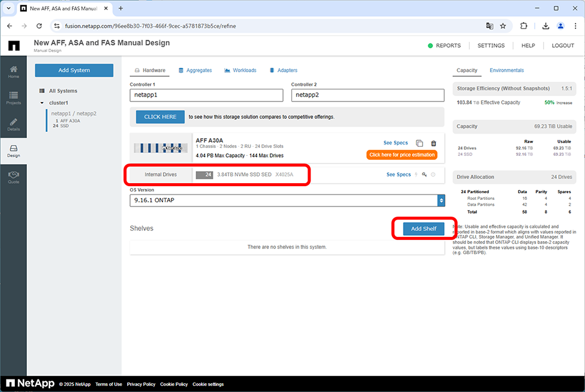Click the lightning bolt icon in Internal Drives row
This screenshot has width=585, height=392.
tap(416, 175)
